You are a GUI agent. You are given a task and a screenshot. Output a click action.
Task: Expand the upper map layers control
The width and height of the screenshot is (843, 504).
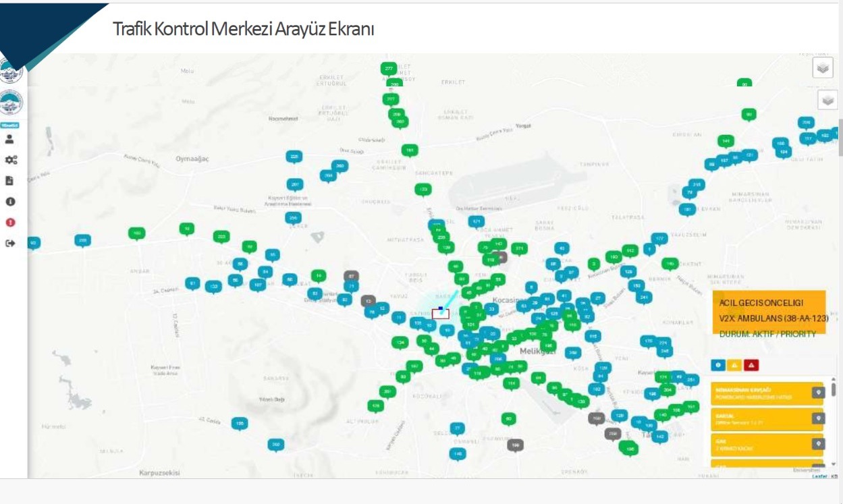click(822, 67)
